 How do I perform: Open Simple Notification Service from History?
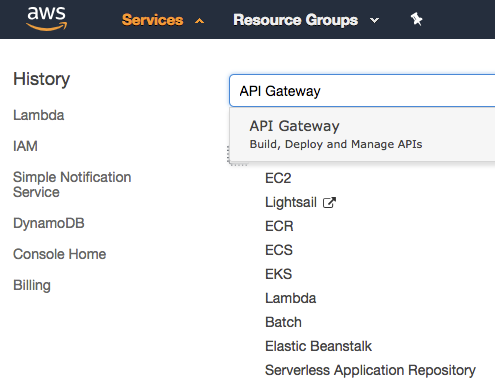[72, 184]
